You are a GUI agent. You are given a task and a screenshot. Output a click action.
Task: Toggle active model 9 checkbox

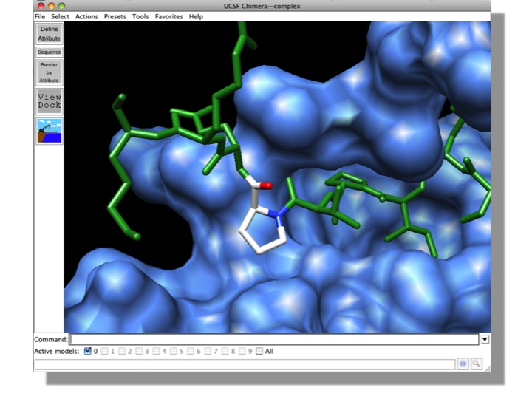242,351
